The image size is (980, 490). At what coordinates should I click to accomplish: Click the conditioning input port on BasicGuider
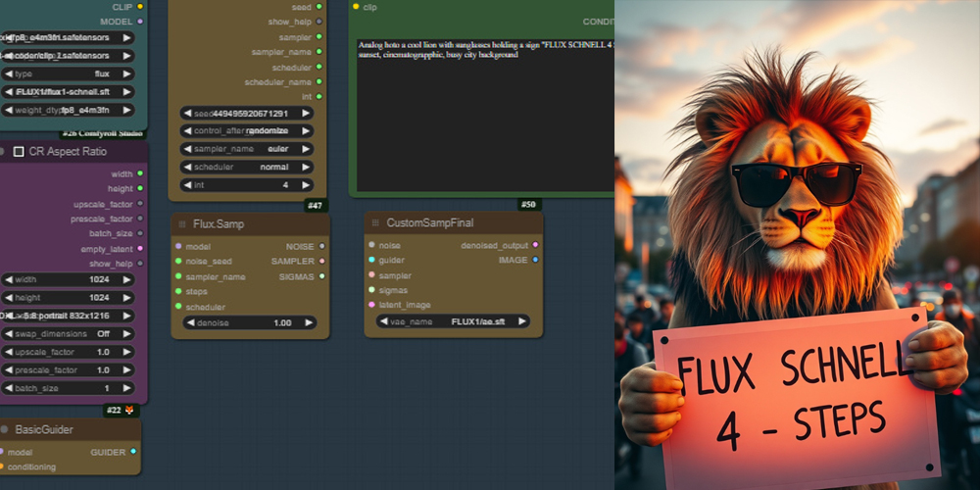click(2, 466)
